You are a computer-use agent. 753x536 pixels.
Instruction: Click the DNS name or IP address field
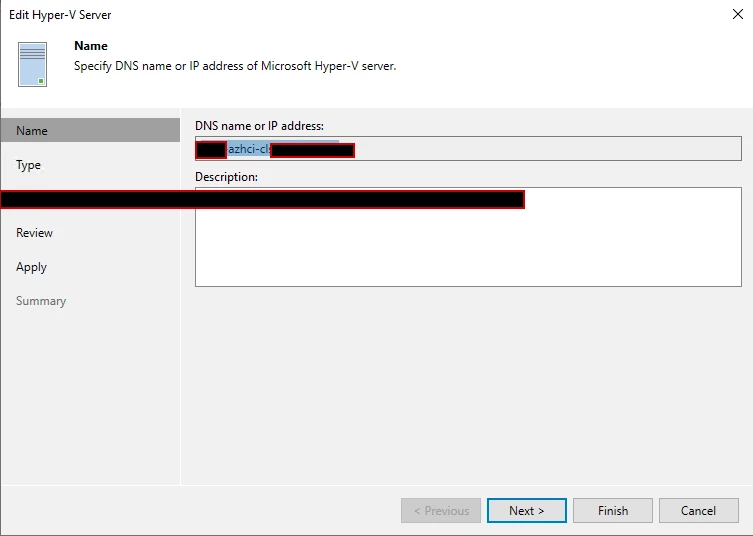(x=468, y=149)
